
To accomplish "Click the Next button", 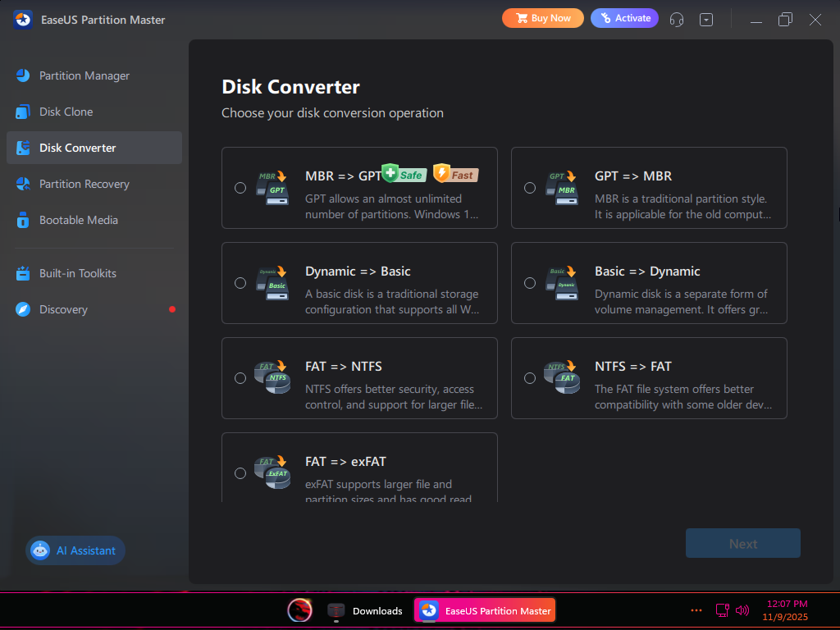I will [x=743, y=543].
